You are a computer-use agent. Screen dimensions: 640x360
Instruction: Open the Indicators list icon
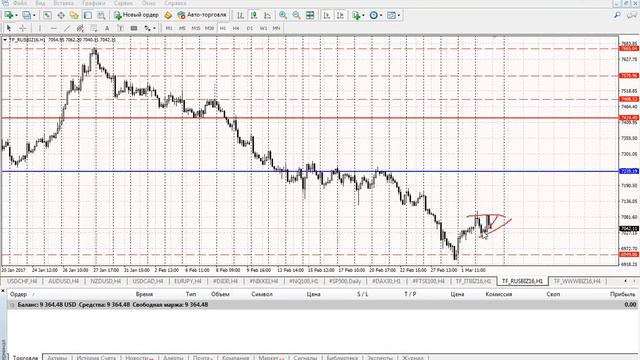point(356,16)
